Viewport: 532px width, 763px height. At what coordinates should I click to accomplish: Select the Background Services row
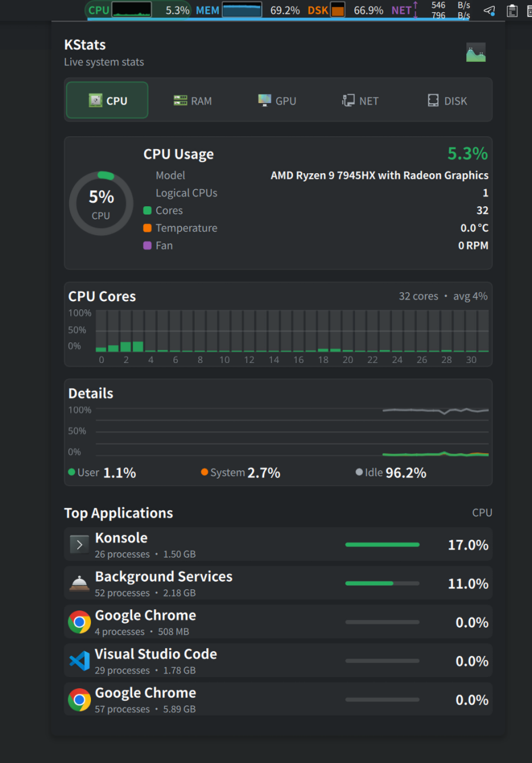[278, 583]
